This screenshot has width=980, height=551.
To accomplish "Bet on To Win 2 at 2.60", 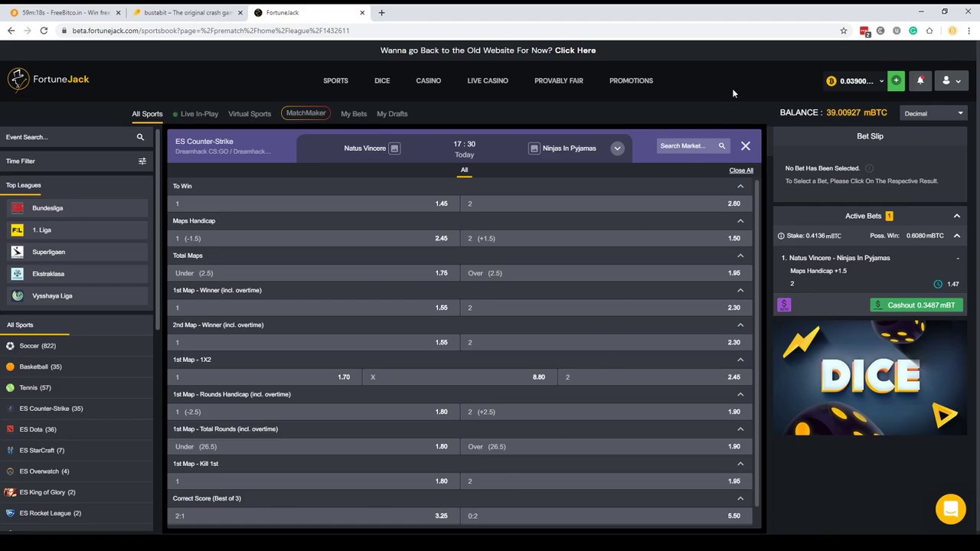I will pyautogui.click(x=606, y=204).
